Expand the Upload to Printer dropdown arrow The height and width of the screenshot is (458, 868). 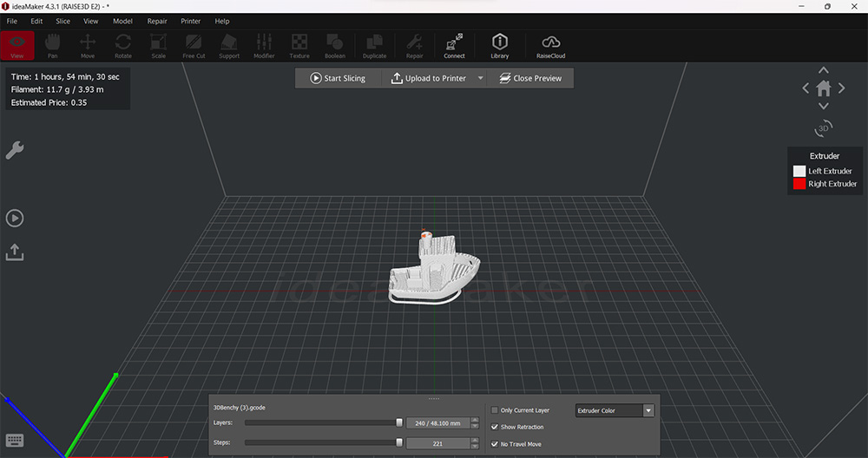pos(480,78)
